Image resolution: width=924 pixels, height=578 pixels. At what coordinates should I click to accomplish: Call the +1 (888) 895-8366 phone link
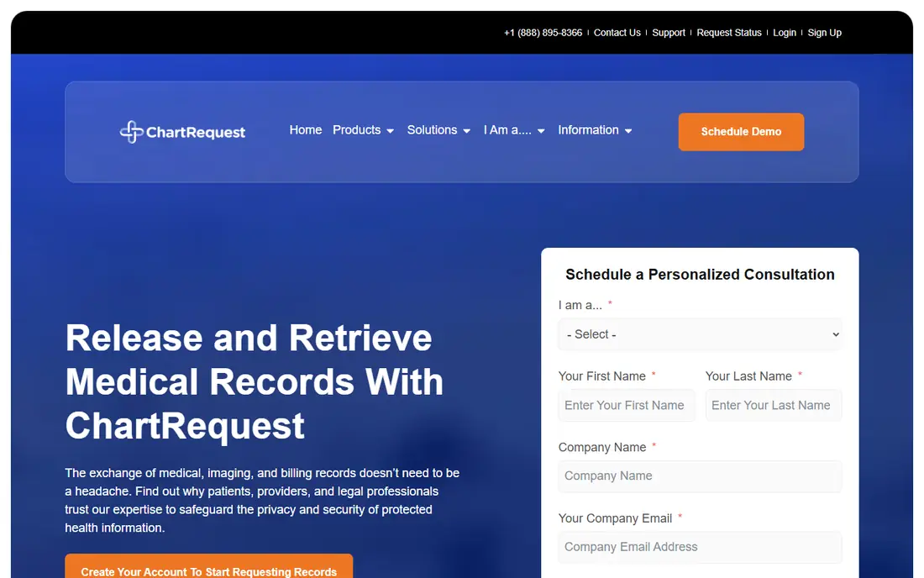[543, 33]
